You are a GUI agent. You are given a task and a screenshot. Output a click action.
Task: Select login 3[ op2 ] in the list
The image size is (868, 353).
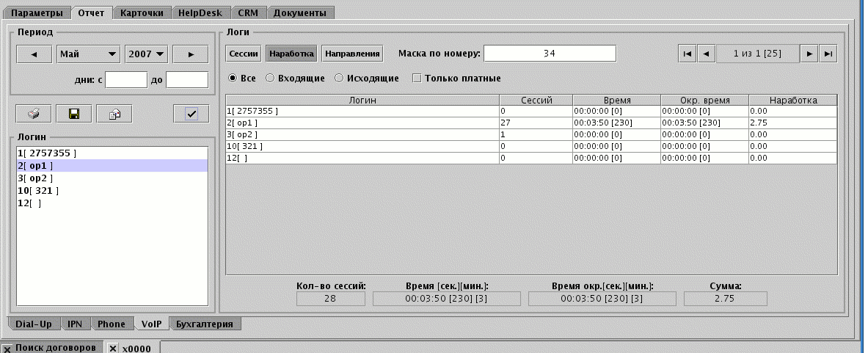coord(35,178)
